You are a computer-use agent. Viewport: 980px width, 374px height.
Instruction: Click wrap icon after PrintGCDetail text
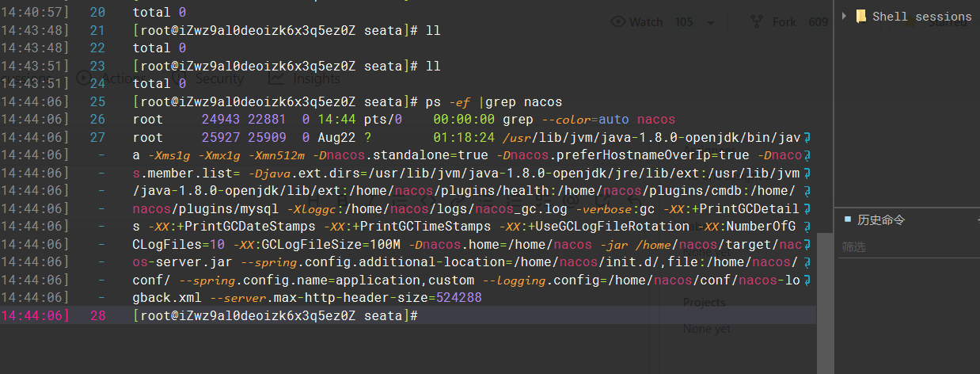tap(807, 209)
